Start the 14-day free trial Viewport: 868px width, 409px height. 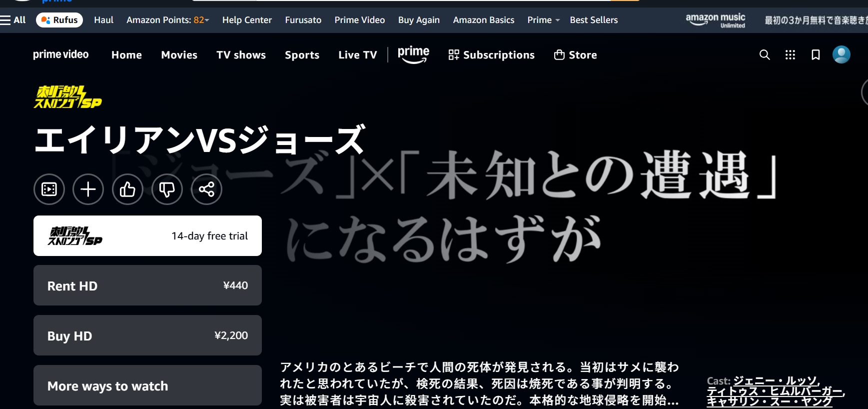tap(147, 236)
